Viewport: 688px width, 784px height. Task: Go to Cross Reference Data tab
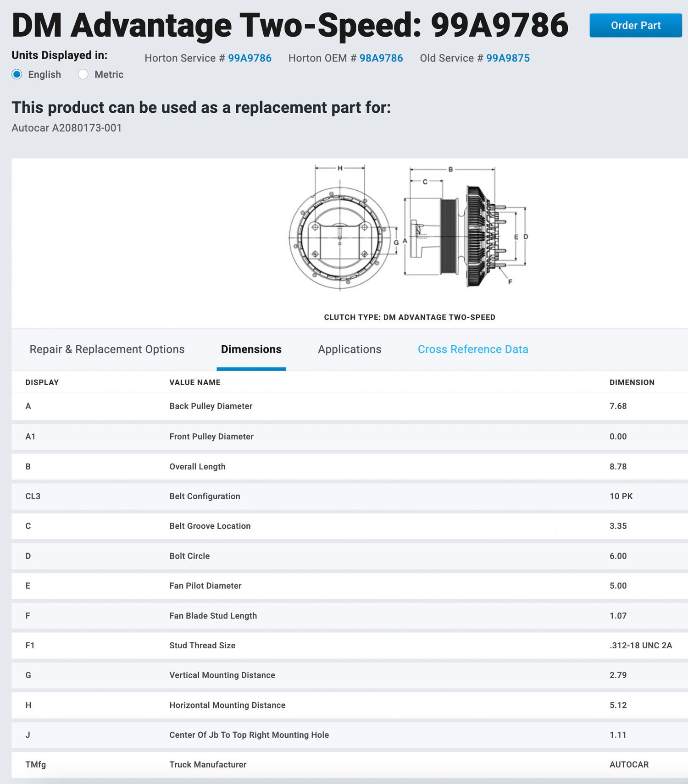tap(473, 349)
